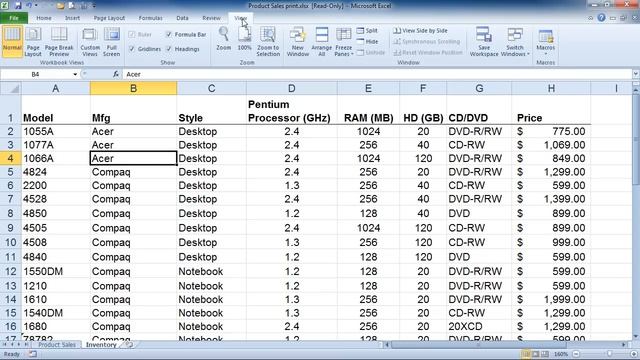The image size is (640, 360).
Task: Click View Side by Side
Action: (x=420, y=31)
